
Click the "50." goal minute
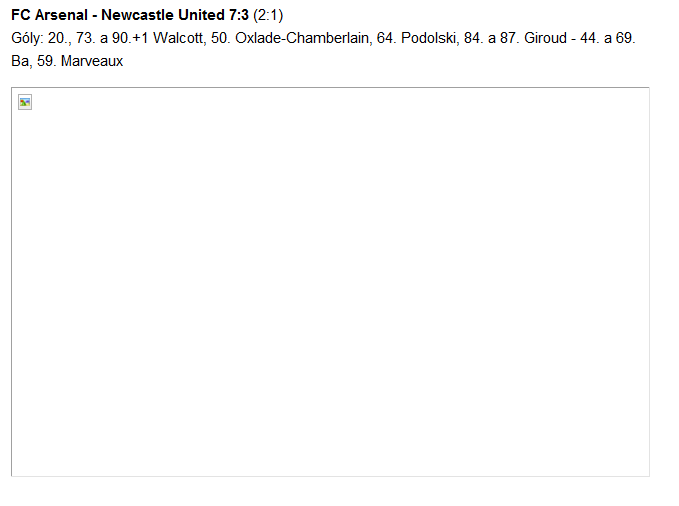[x=221, y=38]
